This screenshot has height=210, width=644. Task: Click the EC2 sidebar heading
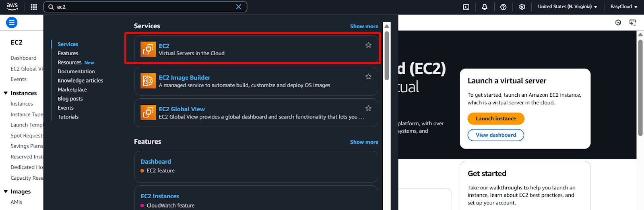(17, 42)
